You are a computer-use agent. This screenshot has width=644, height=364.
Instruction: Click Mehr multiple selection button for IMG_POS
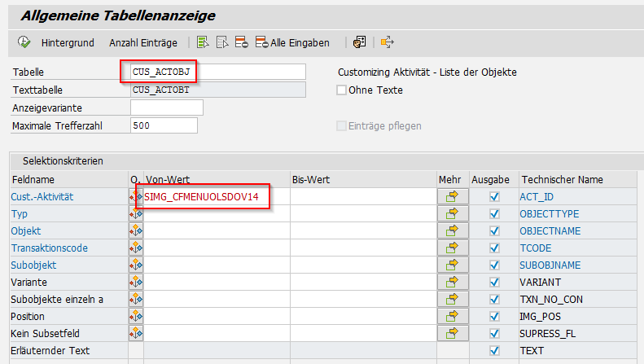[453, 316]
